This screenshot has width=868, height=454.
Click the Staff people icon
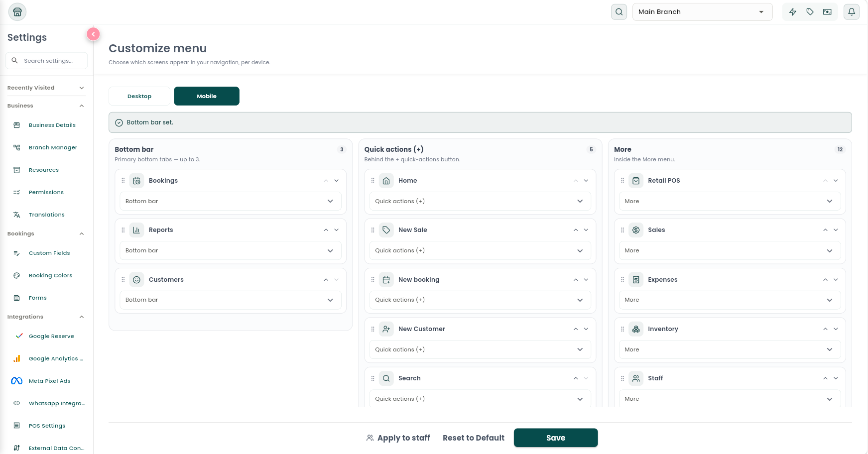coord(636,378)
